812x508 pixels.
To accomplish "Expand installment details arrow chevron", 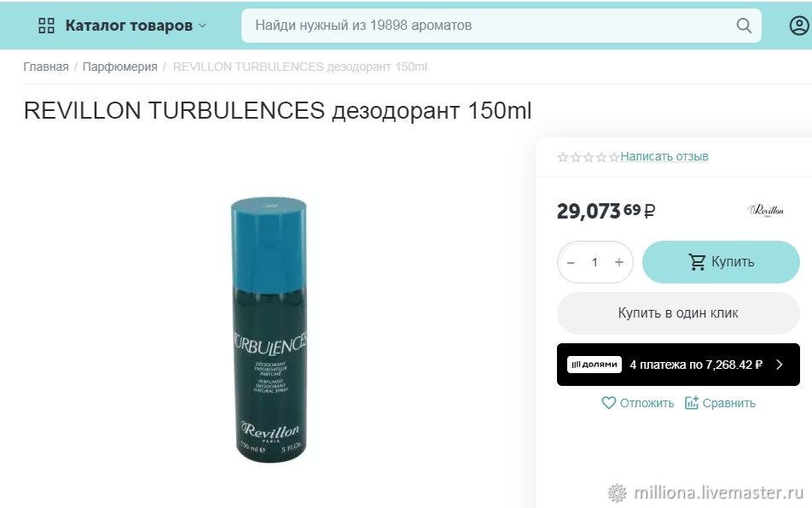I will tap(780, 365).
